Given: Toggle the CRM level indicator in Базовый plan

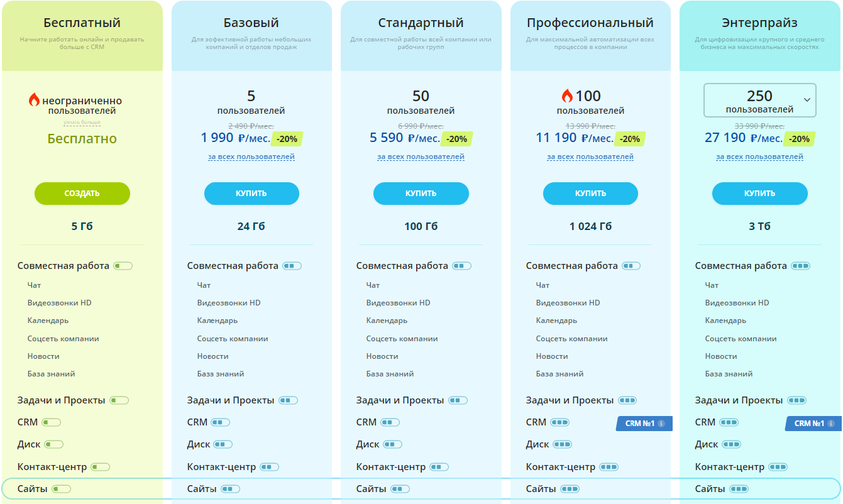Looking at the screenshot, I should 221,422.
